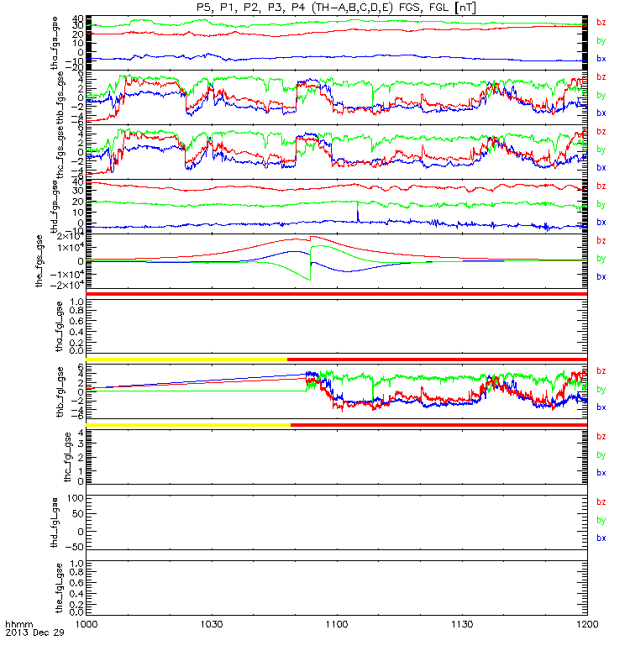Click the bz legend of thd_fgl_gse panel
Viewport: 630px width, 672px height.
tap(601, 501)
